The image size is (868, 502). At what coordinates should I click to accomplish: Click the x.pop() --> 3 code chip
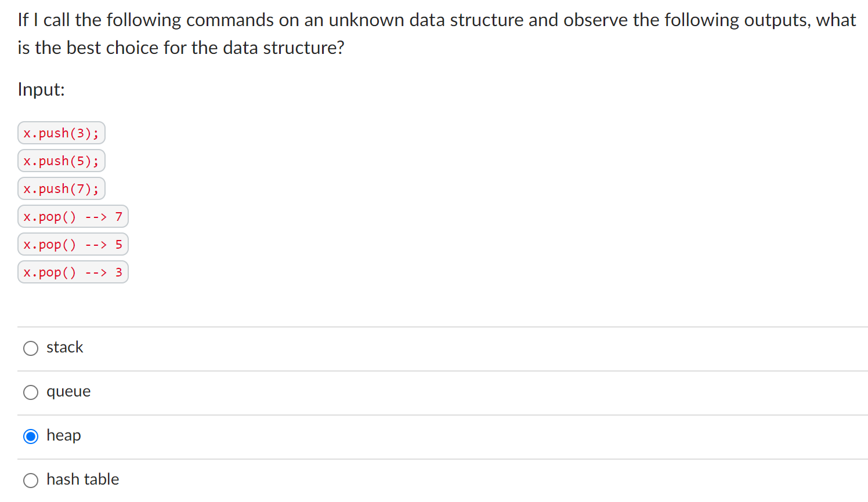click(x=73, y=272)
